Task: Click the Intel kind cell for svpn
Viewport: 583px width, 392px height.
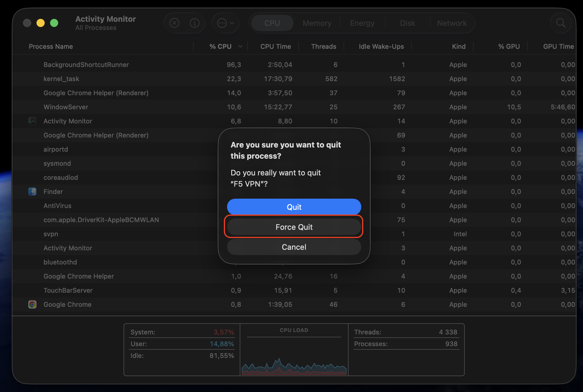Action: coord(460,234)
